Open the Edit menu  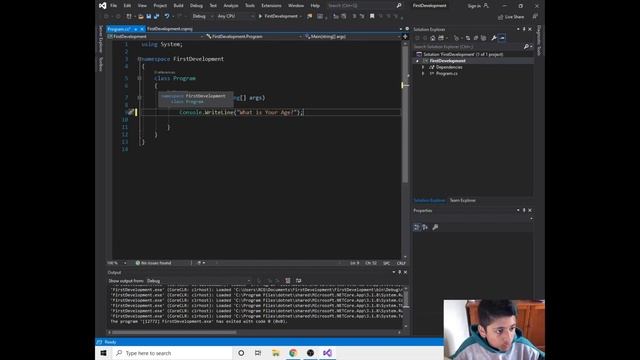(127, 6)
